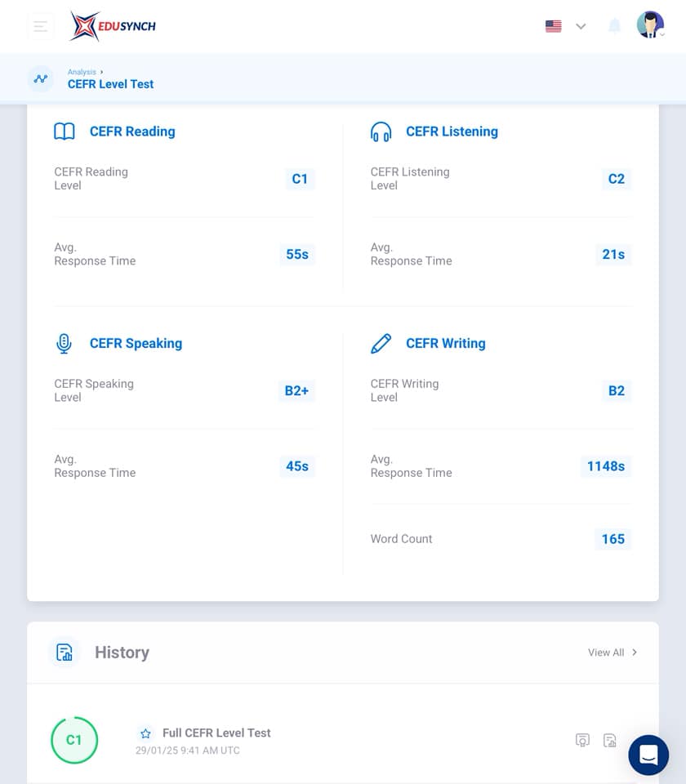
Task: Click the 165 word count value
Action: (x=613, y=539)
